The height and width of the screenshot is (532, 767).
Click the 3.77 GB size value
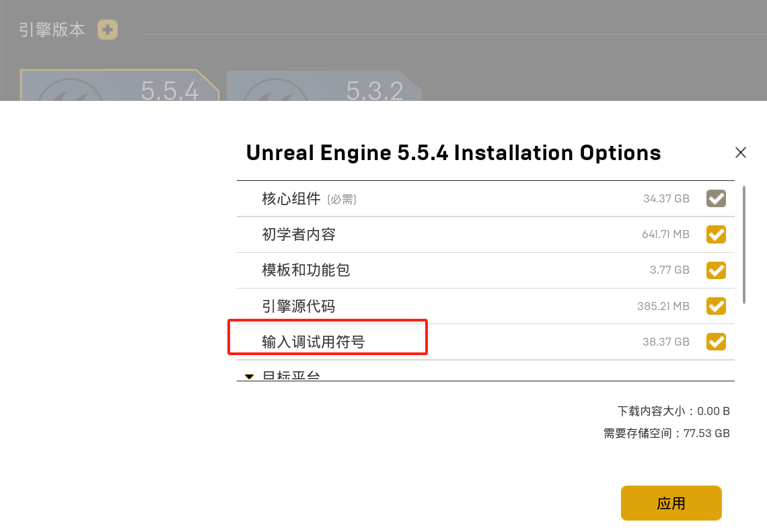669,270
